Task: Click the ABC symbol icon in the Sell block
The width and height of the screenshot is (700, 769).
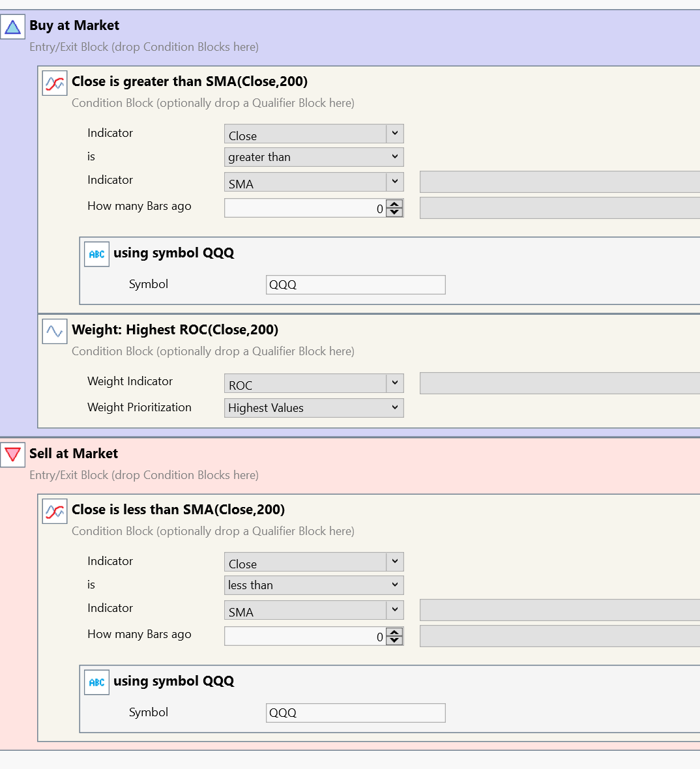Action: tap(96, 682)
